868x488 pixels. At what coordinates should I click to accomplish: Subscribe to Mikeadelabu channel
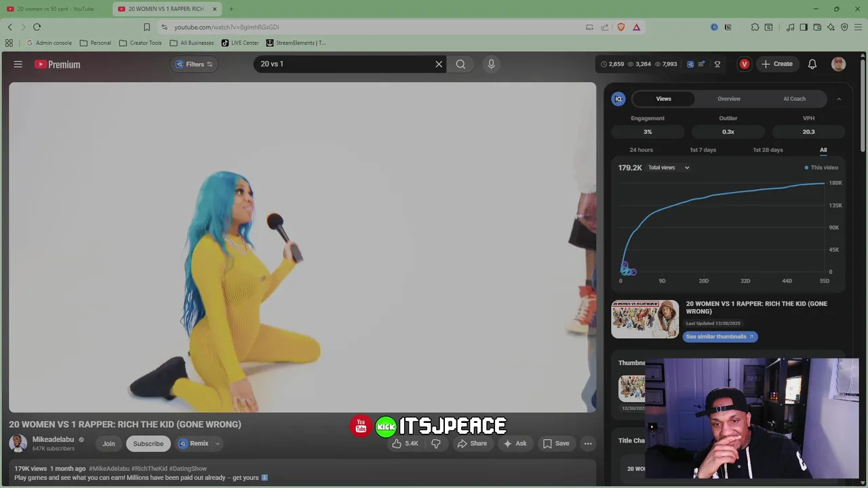(148, 443)
